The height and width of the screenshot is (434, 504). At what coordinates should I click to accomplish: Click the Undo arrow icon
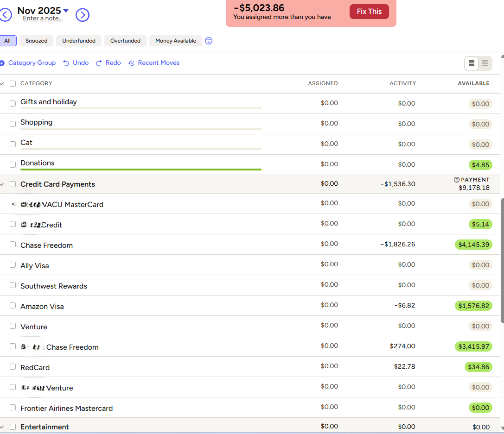66,63
